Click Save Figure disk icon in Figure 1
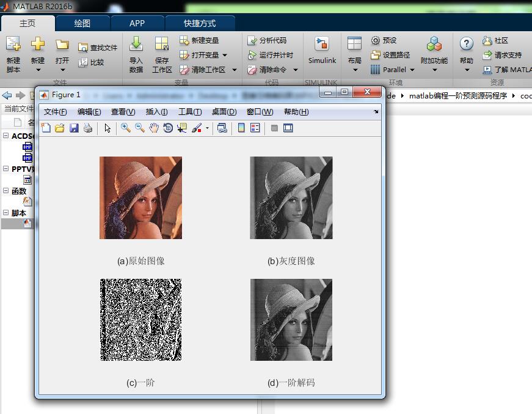Image resolution: width=532 pixels, height=414 pixels. [74, 128]
